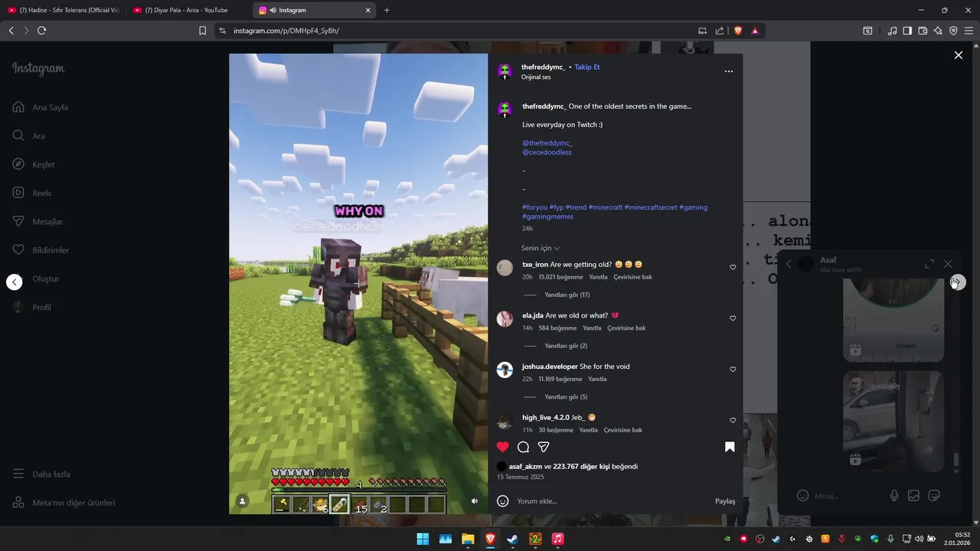Like ela.jda's comment with its heart
Image resolution: width=980 pixels, height=551 pixels.
[x=733, y=318]
